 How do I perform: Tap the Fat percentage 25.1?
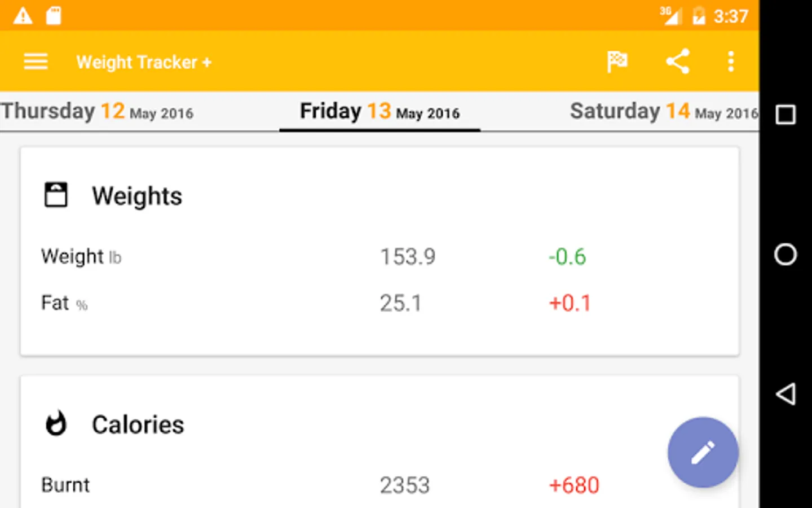point(400,303)
